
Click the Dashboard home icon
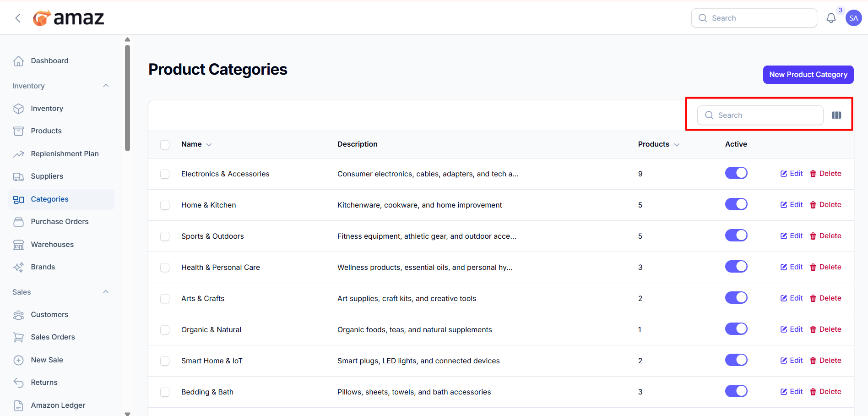click(18, 61)
